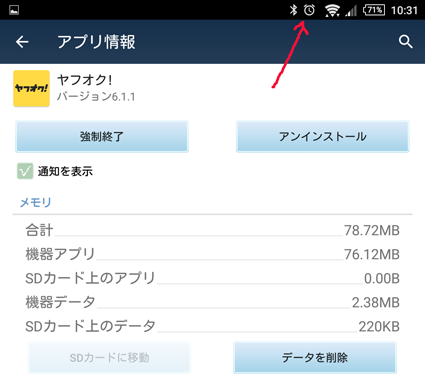The width and height of the screenshot is (425, 383).
Task: Tap the 220KB value
Action: tap(379, 326)
